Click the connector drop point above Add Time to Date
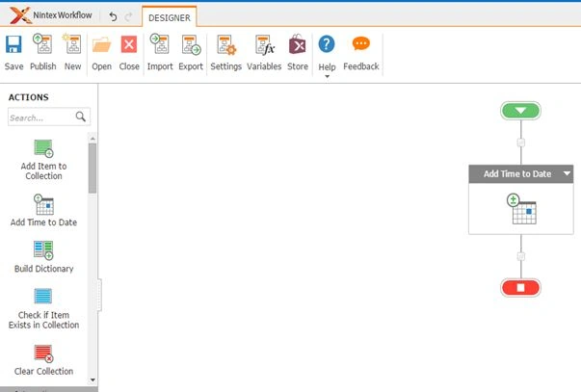 pos(520,143)
